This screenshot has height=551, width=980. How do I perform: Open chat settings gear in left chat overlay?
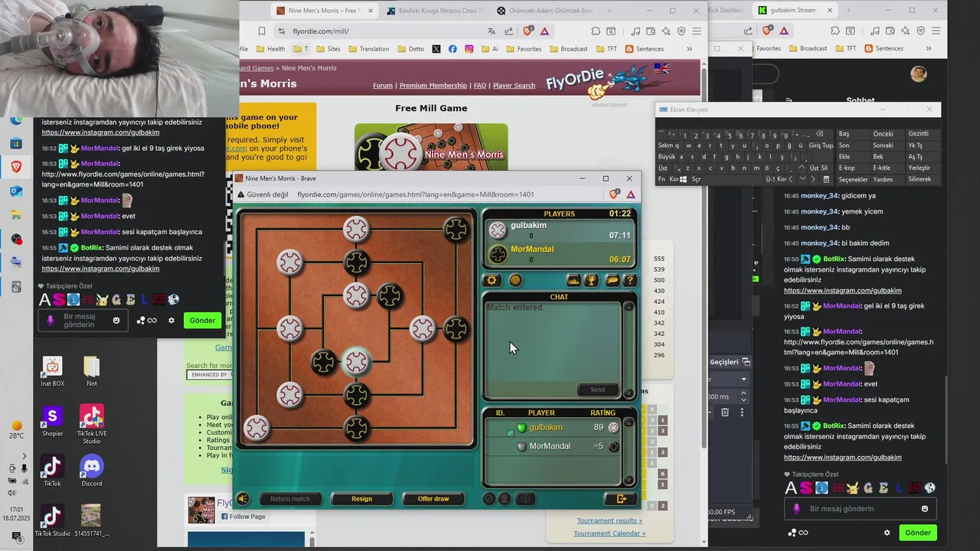pyautogui.click(x=171, y=321)
